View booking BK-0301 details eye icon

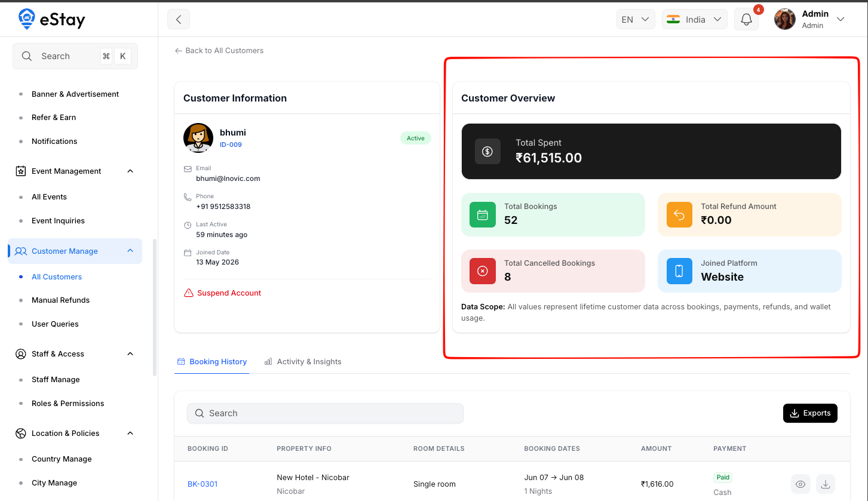800,484
